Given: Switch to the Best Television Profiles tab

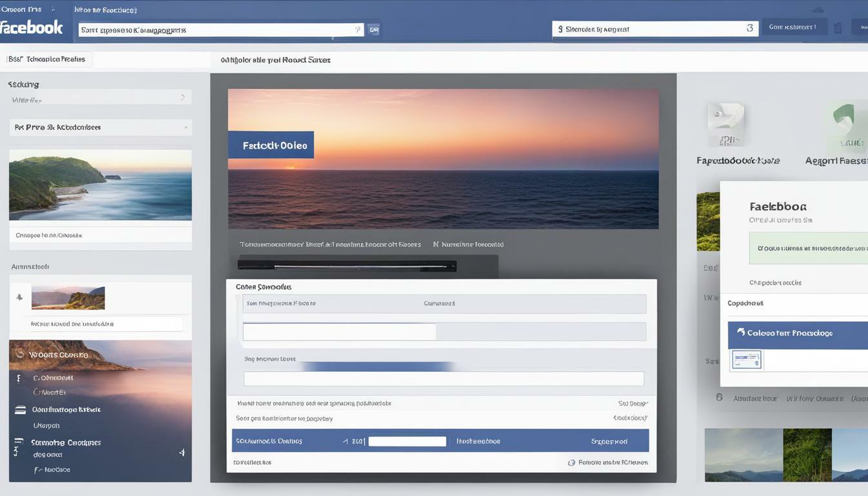Looking at the screenshot, I should click(47, 59).
